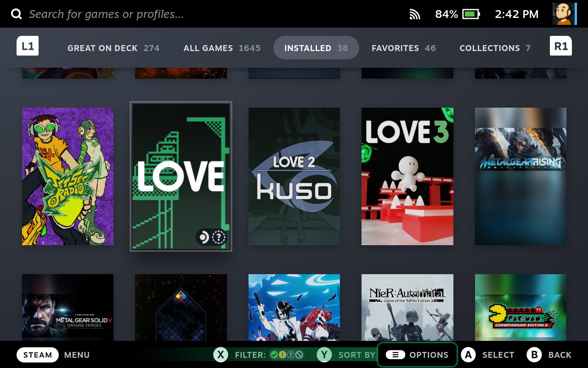Click the unknown compatibility badge on LOVE
The image size is (588, 368).
tap(219, 237)
